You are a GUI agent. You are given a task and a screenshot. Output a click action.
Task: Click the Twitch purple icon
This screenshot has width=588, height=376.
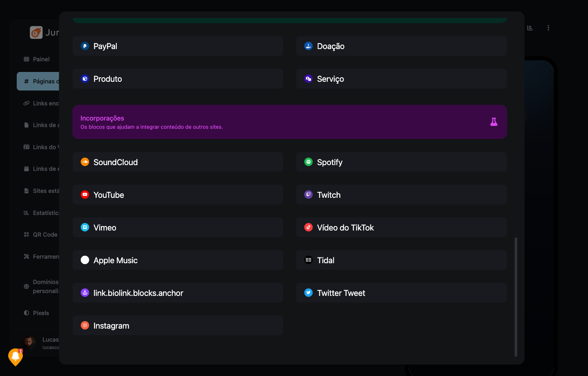pyautogui.click(x=309, y=195)
